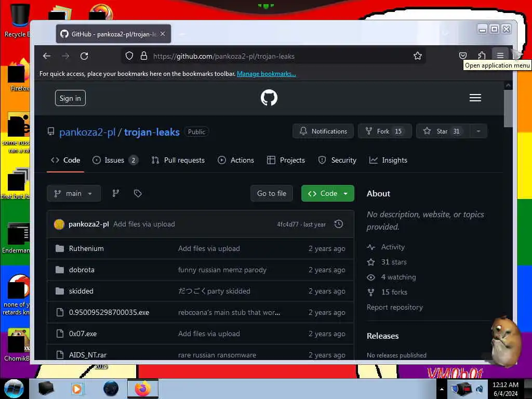
Task: Switch to Code tab
Action: (65, 160)
